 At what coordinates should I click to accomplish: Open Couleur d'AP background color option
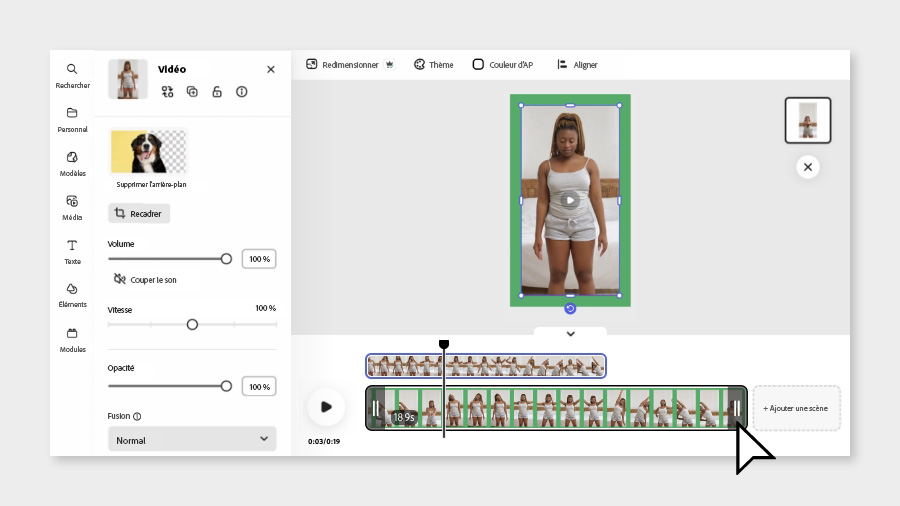[x=503, y=65]
